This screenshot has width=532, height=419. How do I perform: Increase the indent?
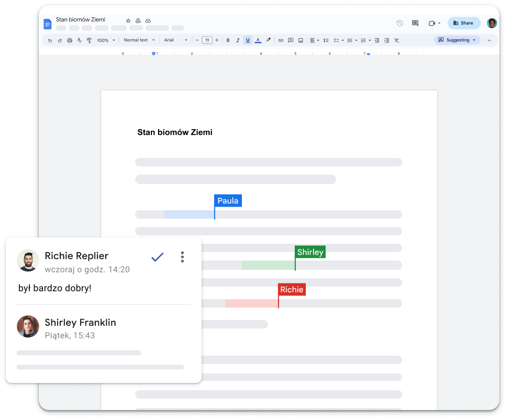coord(386,40)
